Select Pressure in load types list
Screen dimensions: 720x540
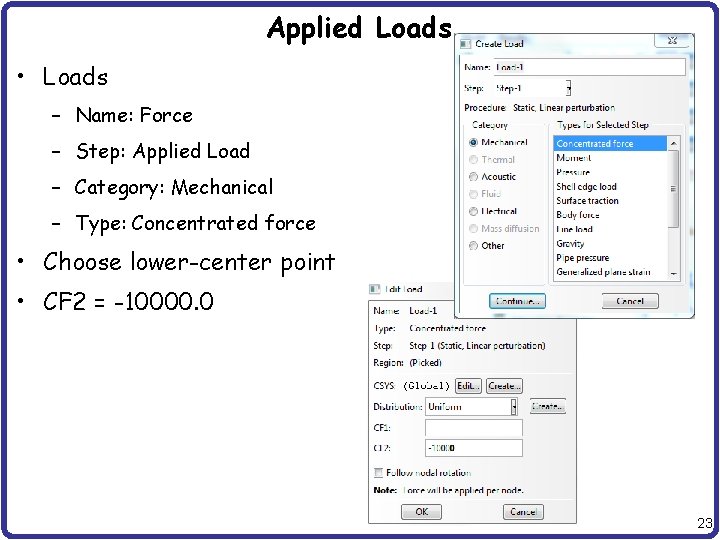click(610, 172)
